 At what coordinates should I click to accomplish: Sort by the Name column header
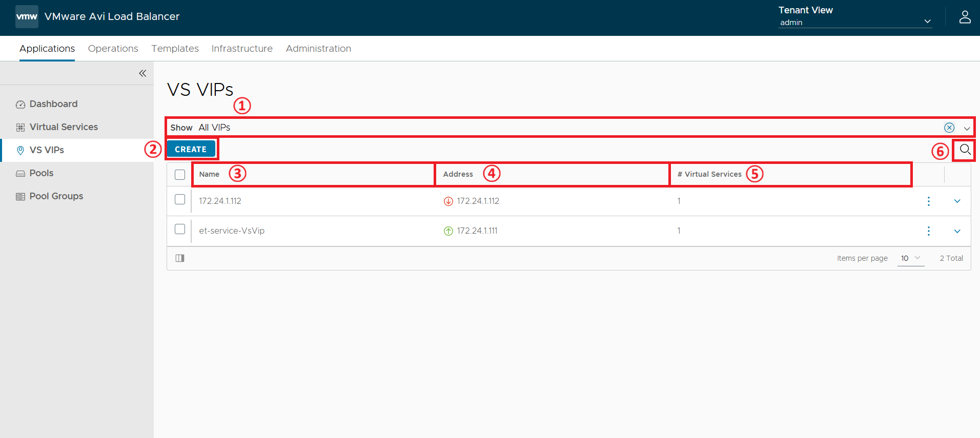click(x=209, y=174)
